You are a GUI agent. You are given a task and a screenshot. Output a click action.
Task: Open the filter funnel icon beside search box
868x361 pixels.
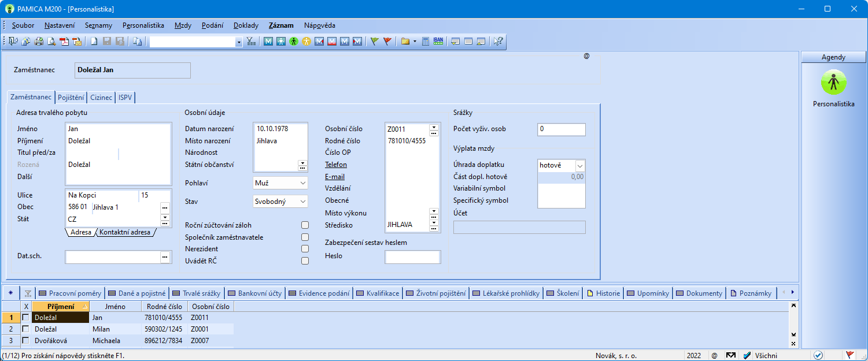251,42
